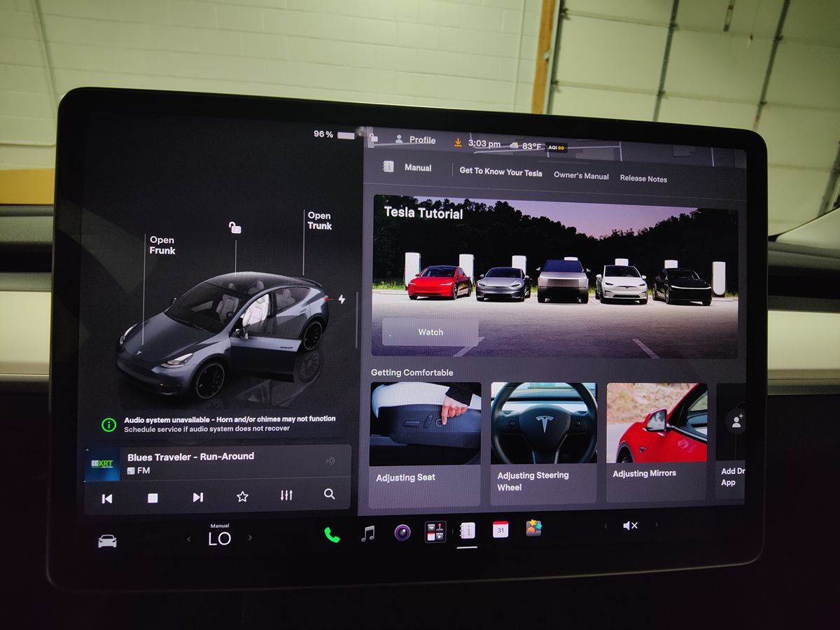Image resolution: width=840 pixels, height=630 pixels.
Task: Increase volume with right arrow
Action: 656,524
